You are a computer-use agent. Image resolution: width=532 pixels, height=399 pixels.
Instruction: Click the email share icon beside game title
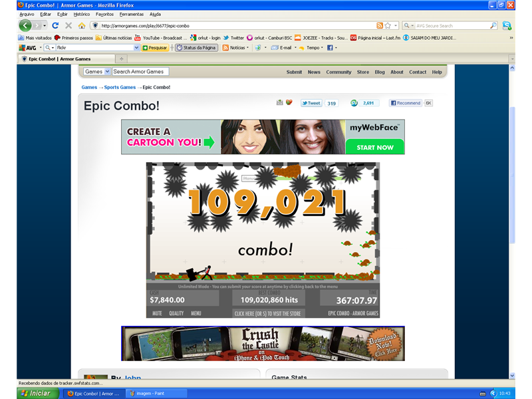pos(279,102)
